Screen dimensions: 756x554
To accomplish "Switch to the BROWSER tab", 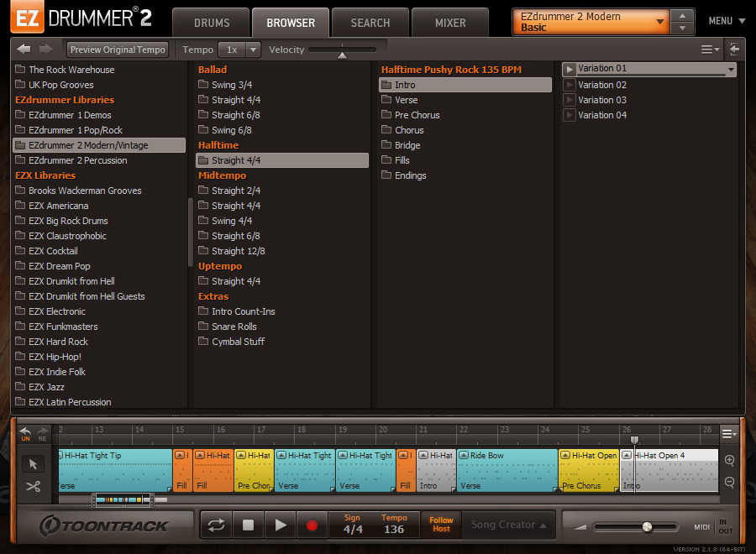I will tap(291, 23).
